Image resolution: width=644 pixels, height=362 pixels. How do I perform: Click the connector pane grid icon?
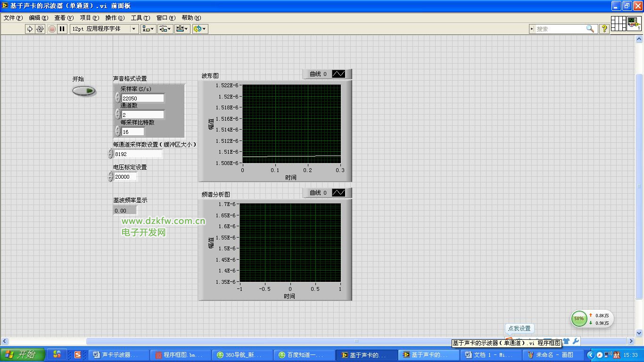pyautogui.click(x=618, y=24)
